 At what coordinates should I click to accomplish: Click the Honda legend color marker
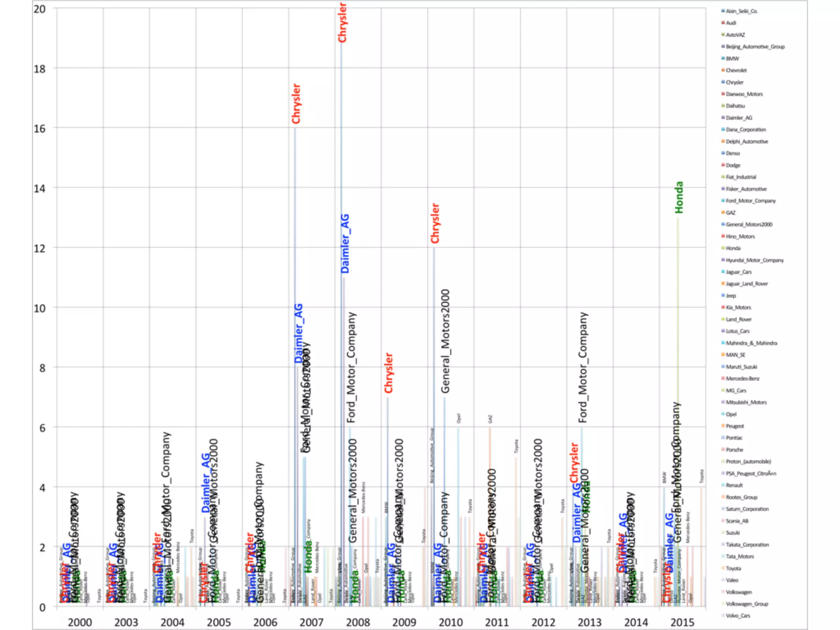pyautogui.click(x=723, y=248)
